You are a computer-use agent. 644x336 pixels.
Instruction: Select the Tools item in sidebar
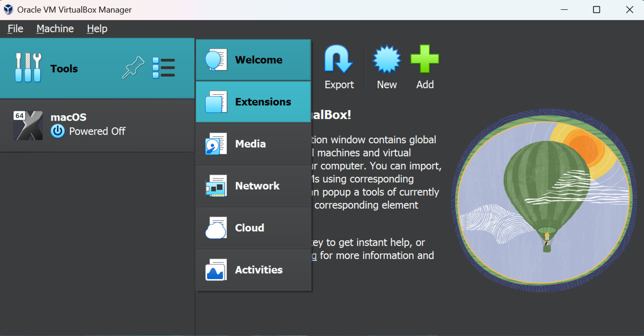point(97,68)
